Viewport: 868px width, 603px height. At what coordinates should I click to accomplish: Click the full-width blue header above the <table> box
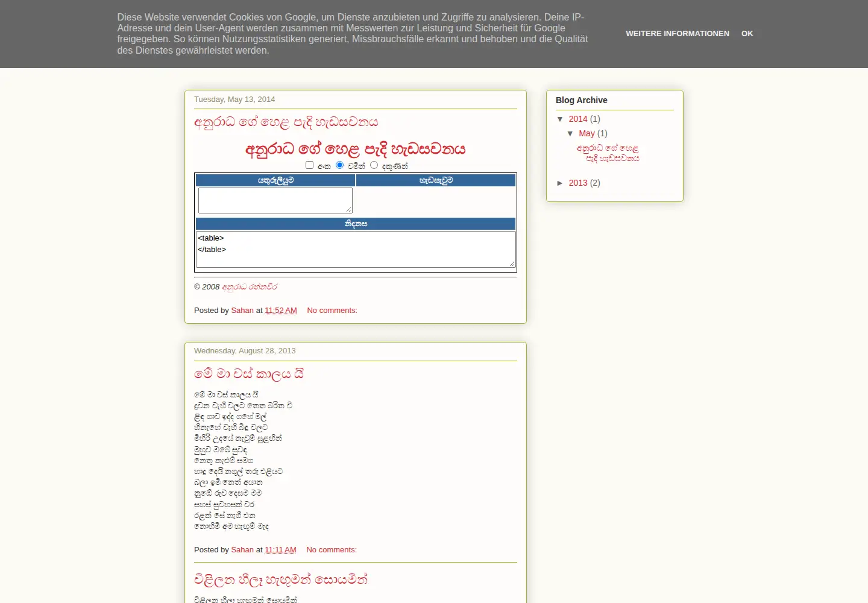coord(356,224)
